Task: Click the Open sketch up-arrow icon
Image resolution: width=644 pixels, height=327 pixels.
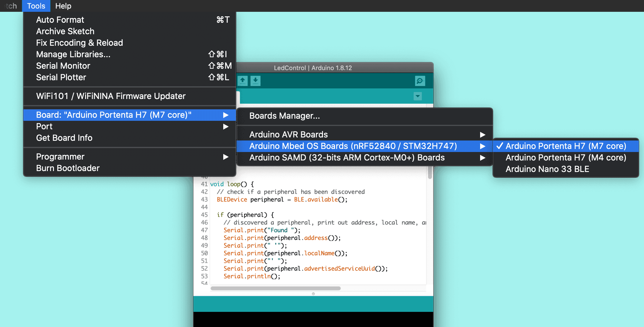Action: pyautogui.click(x=242, y=81)
